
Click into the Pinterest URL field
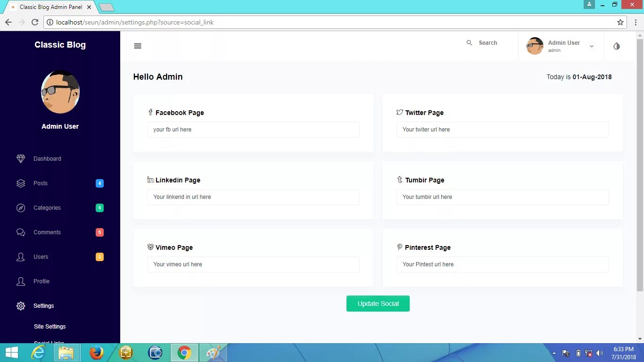pos(503,264)
